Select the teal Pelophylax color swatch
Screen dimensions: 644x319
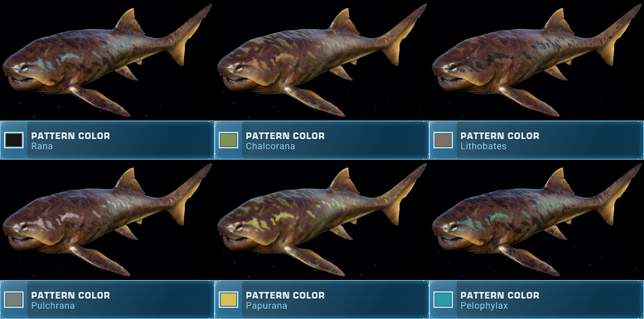pos(443,299)
